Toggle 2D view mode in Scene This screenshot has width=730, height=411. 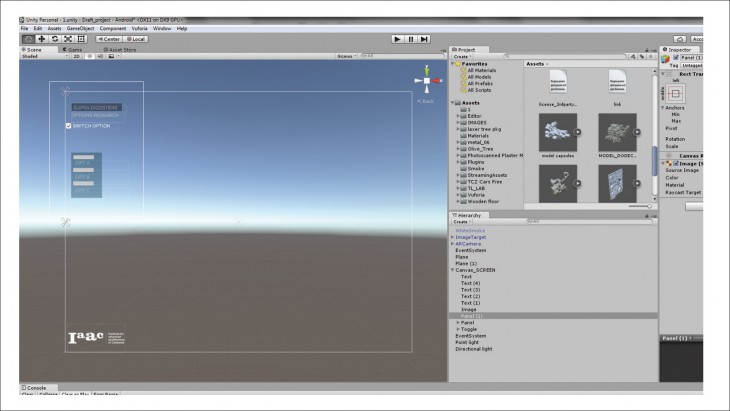77,56
